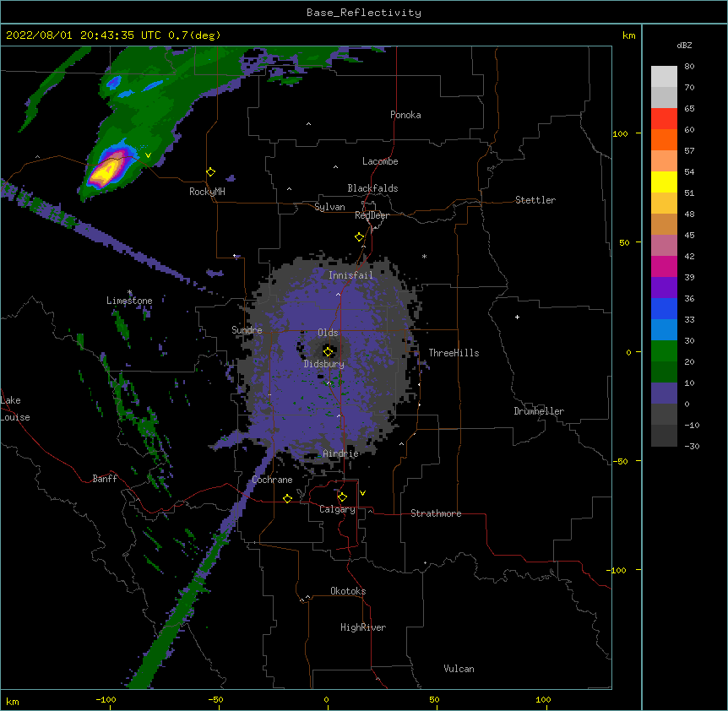Screen dimensions: 728x711
Task: Click the km unit label at bottom left
Action: (13, 702)
